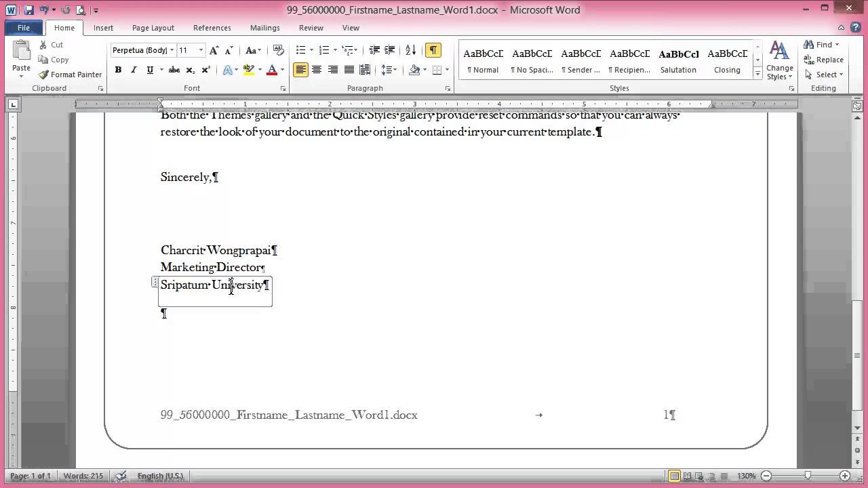
Task: Click the Sort A-Z icon
Action: (410, 50)
